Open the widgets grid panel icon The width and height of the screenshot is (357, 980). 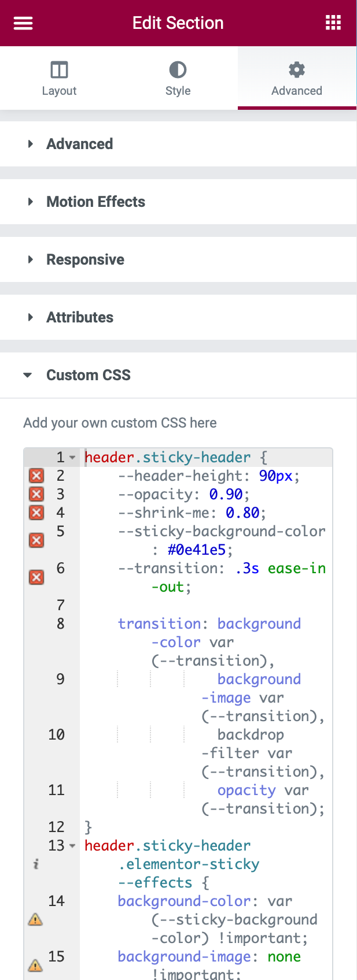(333, 23)
